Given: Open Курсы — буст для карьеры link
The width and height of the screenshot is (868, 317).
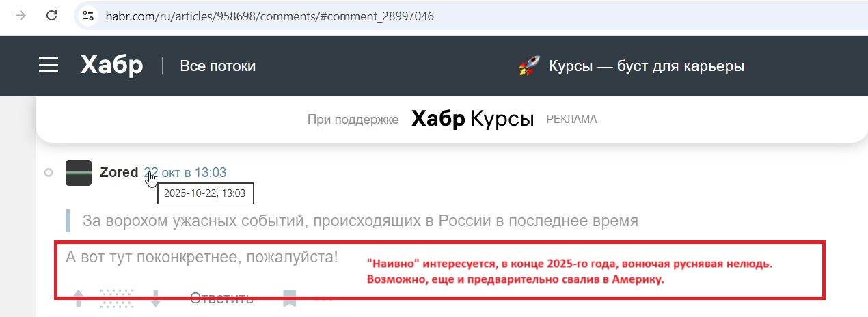Looking at the screenshot, I should click(646, 66).
